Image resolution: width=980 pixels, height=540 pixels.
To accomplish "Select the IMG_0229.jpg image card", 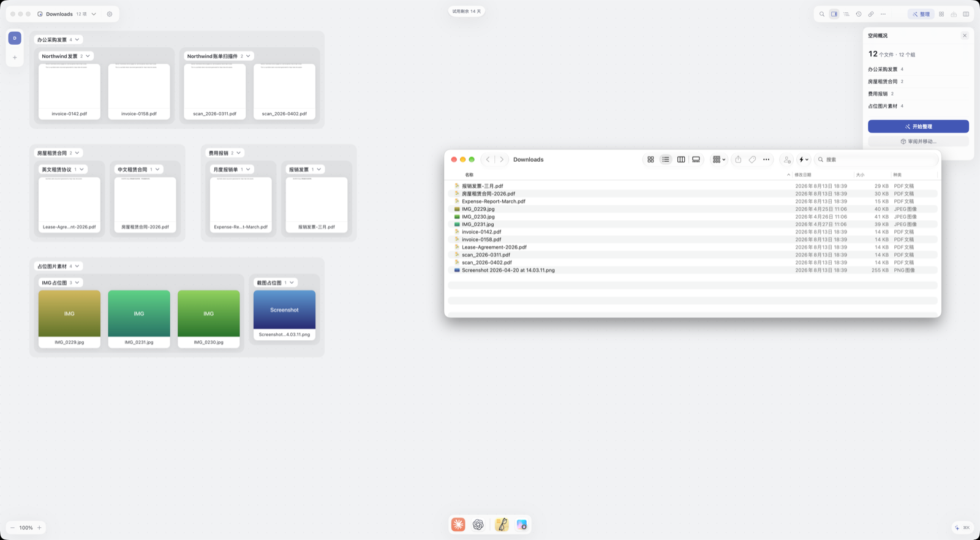I will point(69,319).
